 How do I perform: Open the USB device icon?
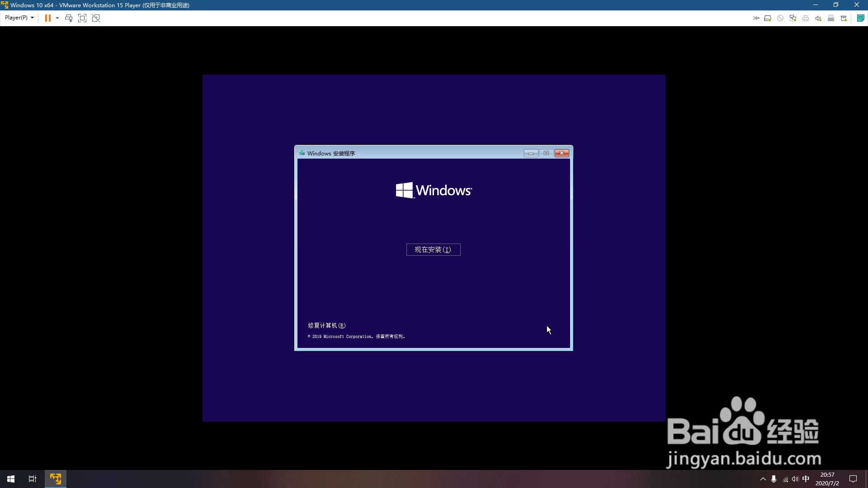coord(831,18)
